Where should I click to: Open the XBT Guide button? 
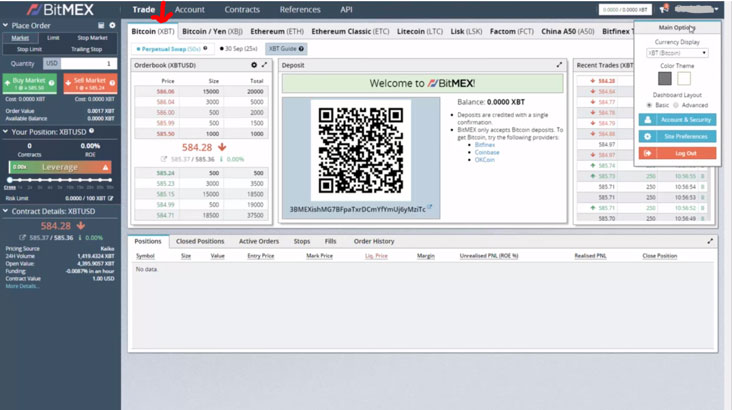(x=286, y=49)
